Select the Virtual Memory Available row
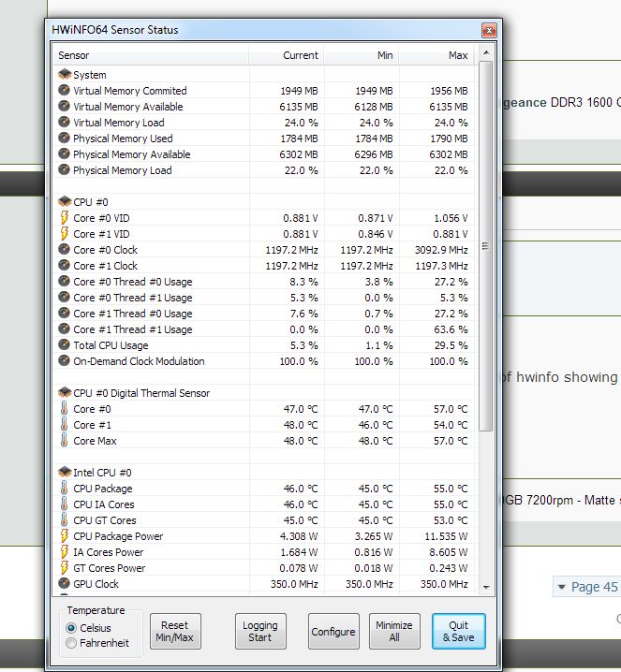This screenshot has width=621, height=672. click(x=263, y=107)
